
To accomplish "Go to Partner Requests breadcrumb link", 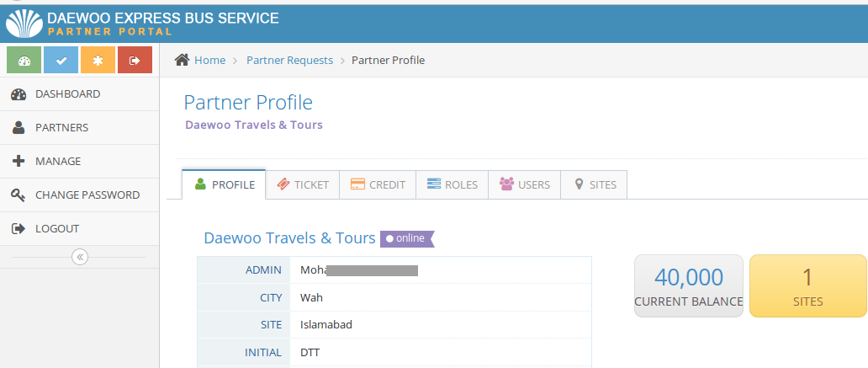I will (289, 61).
